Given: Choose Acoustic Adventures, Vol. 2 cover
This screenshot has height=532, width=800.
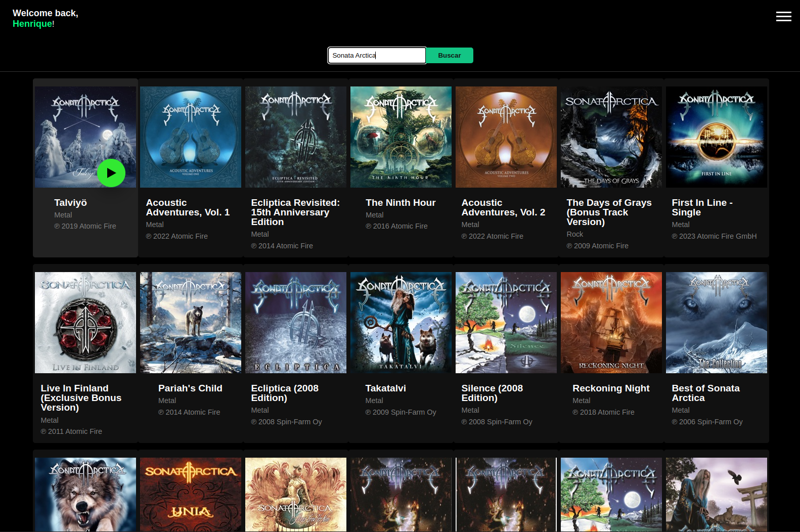Looking at the screenshot, I should pos(506,137).
